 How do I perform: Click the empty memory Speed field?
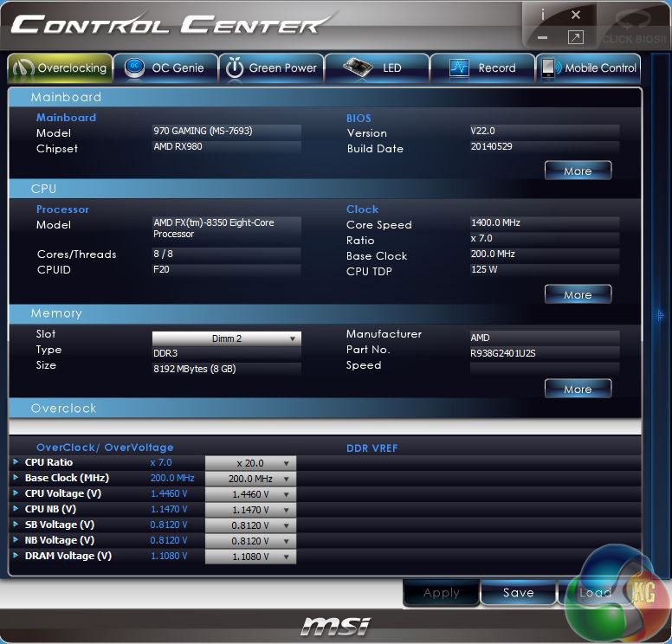coord(545,369)
